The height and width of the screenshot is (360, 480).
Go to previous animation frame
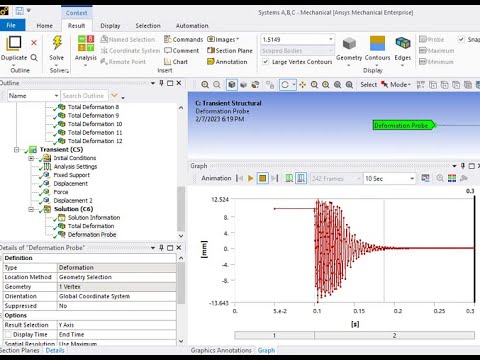pyautogui.click(x=239, y=179)
